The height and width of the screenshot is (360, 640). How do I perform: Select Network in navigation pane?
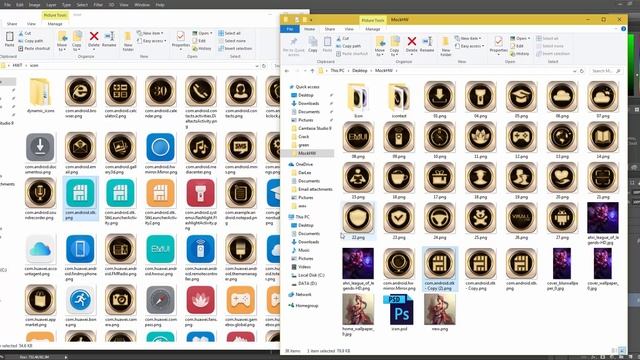[x=303, y=294]
